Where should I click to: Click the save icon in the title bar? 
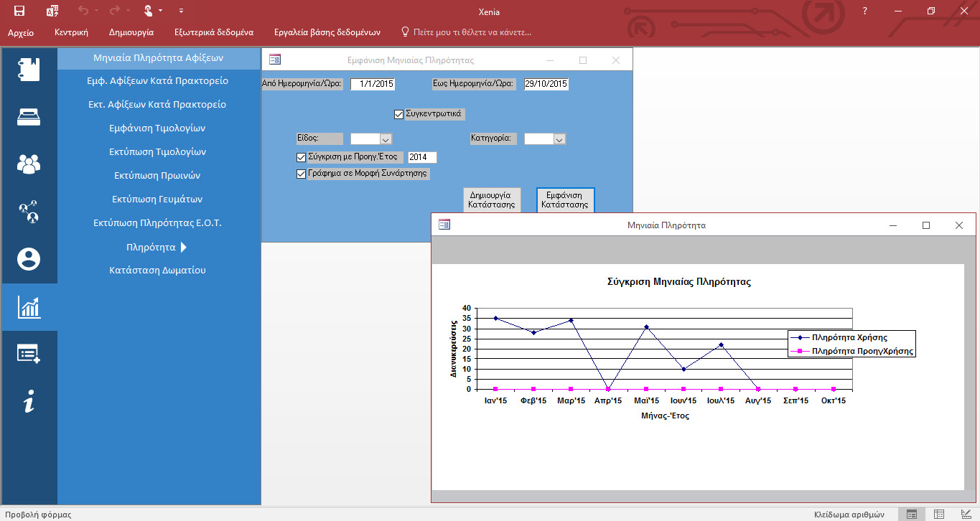click(x=19, y=11)
